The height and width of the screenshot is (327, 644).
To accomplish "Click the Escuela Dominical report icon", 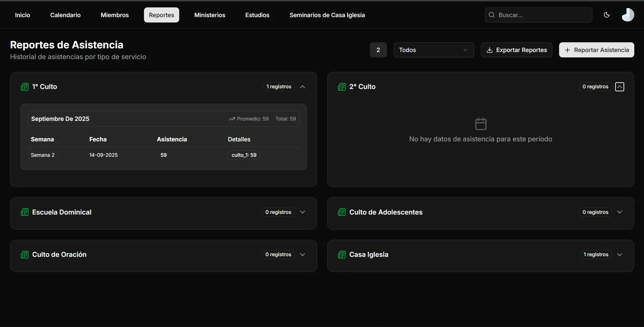I will click(x=24, y=212).
